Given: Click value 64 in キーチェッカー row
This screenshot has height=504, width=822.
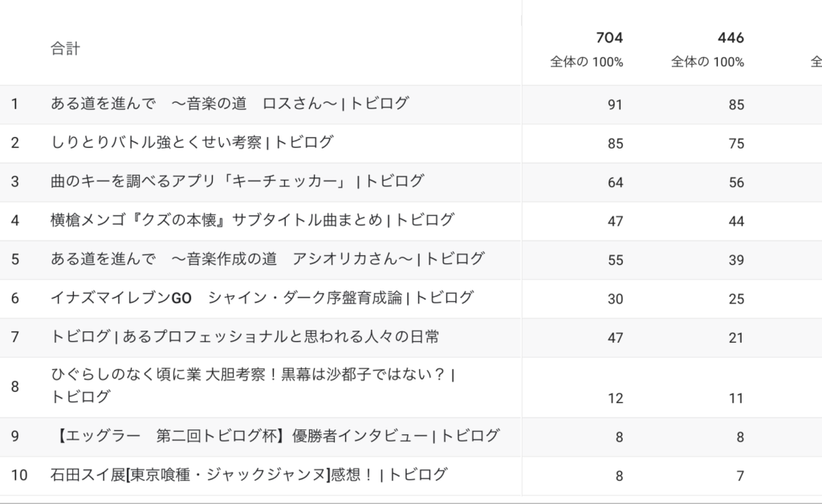Looking at the screenshot, I should pyautogui.click(x=615, y=182).
